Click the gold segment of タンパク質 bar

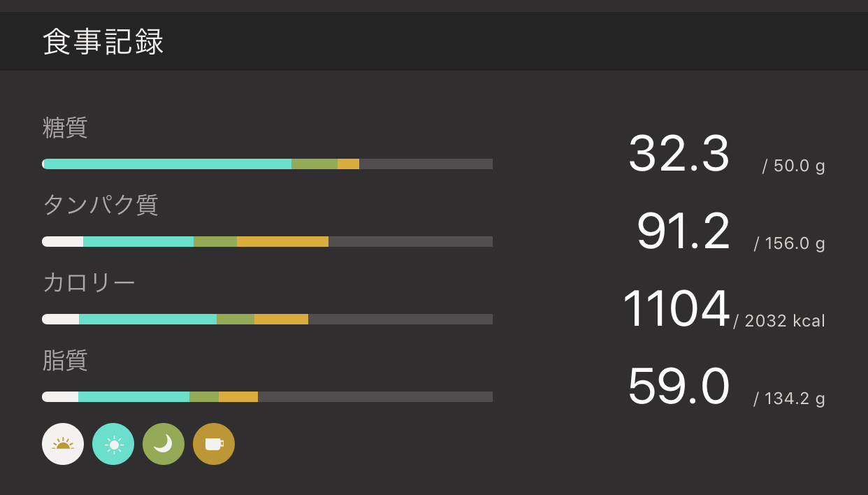pyautogui.click(x=282, y=242)
